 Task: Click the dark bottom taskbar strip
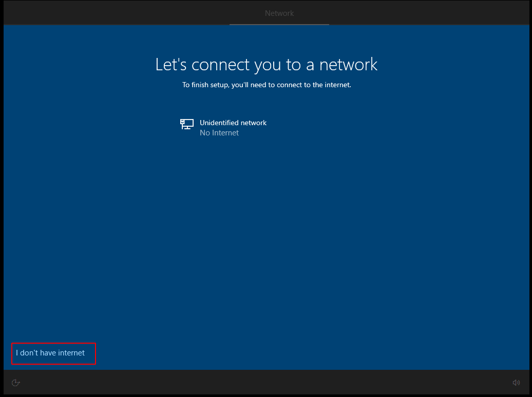tap(266, 383)
